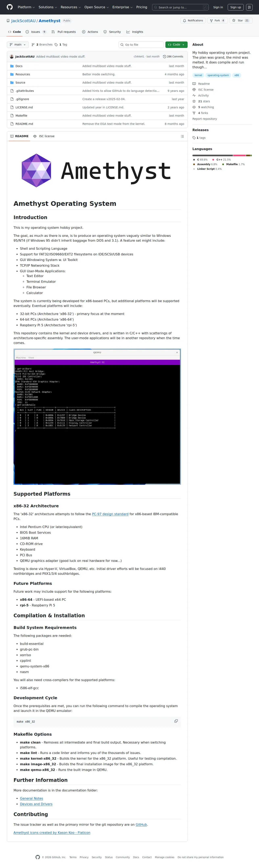The height and width of the screenshot is (868, 259).
Task: Expand the Solutions menu
Action: pos(48,7)
